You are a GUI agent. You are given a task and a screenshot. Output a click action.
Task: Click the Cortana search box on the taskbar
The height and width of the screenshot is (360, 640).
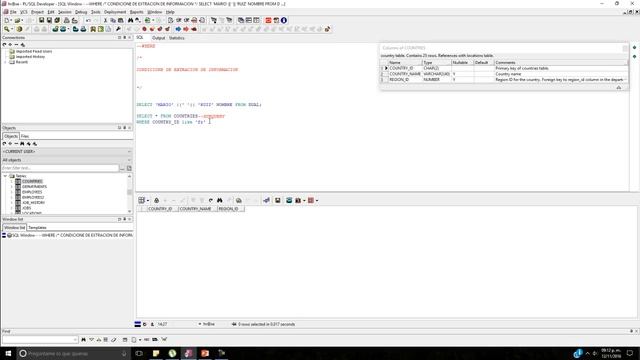[x=73, y=353]
